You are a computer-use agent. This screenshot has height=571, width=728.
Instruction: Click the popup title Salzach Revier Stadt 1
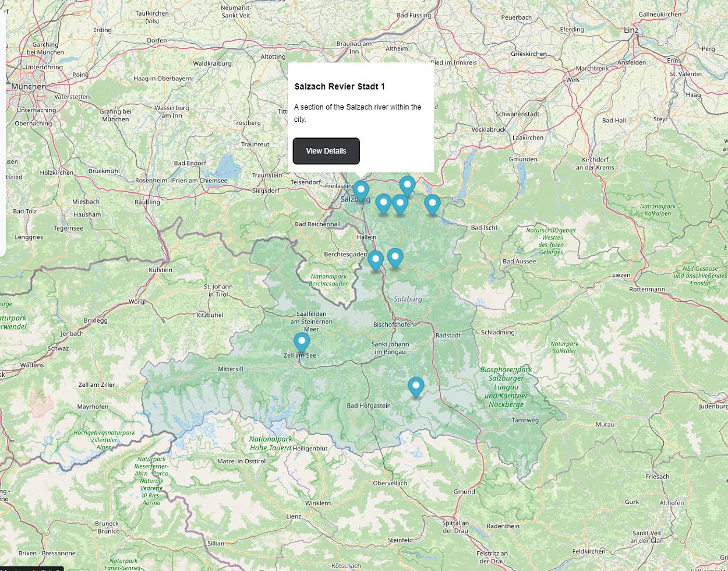(340, 86)
